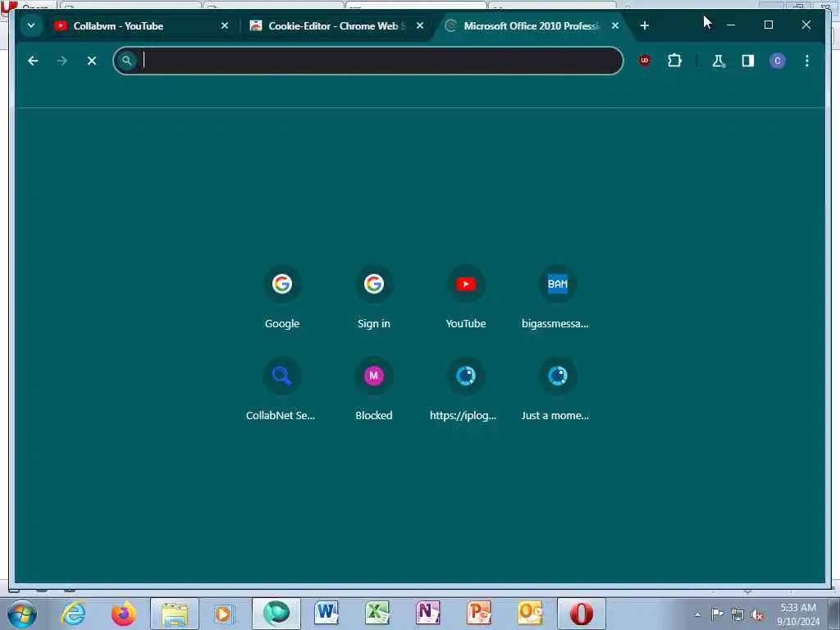
Task: Open the Google shortcut tile
Action: click(x=282, y=298)
